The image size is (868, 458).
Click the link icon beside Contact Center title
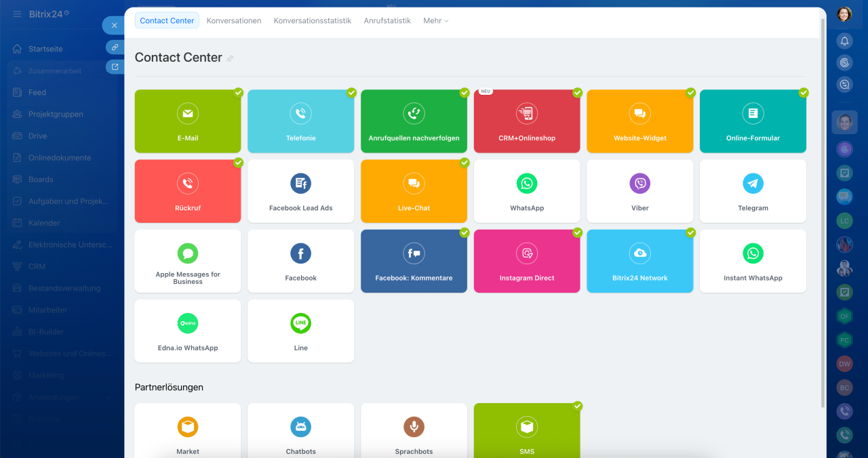(230, 58)
